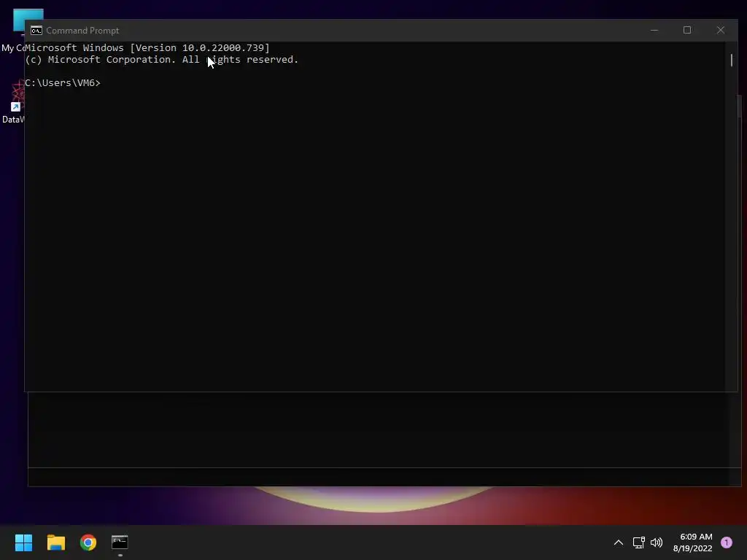Launch Google Chrome from the taskbar

88,542
